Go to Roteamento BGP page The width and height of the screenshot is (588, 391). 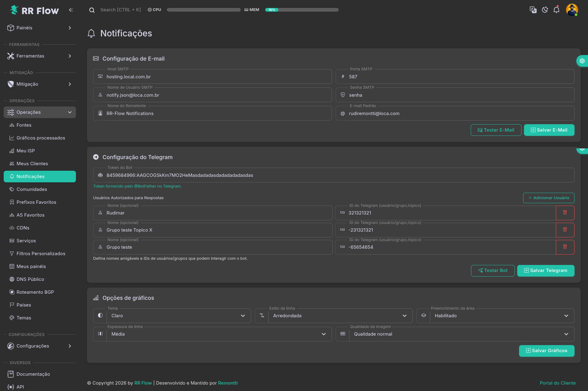[35, 292]
